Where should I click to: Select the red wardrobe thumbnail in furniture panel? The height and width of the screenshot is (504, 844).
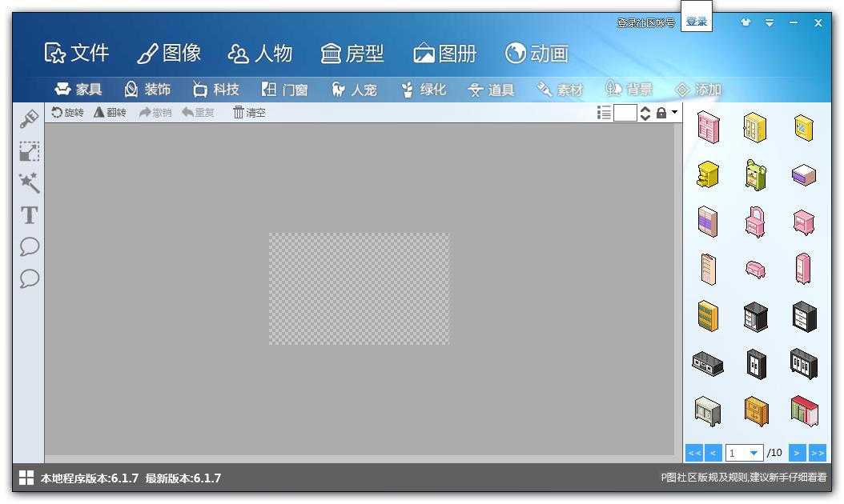803,411
